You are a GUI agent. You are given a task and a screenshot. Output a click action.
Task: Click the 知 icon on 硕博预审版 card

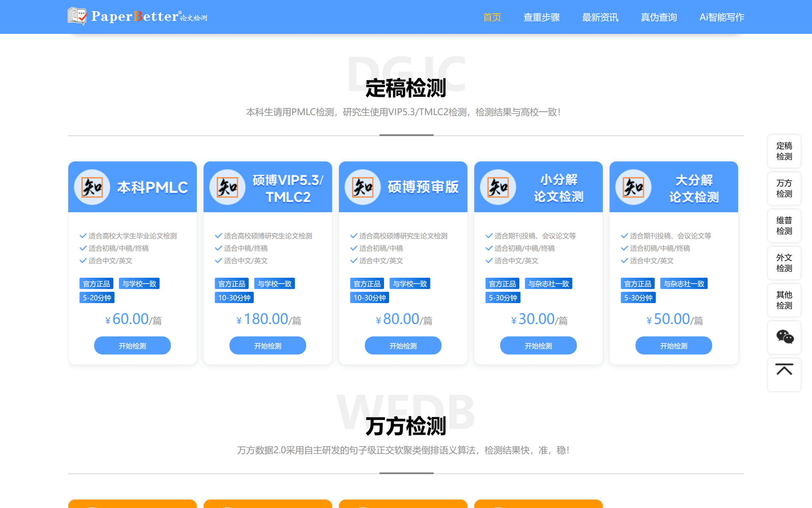coord(363,187)
